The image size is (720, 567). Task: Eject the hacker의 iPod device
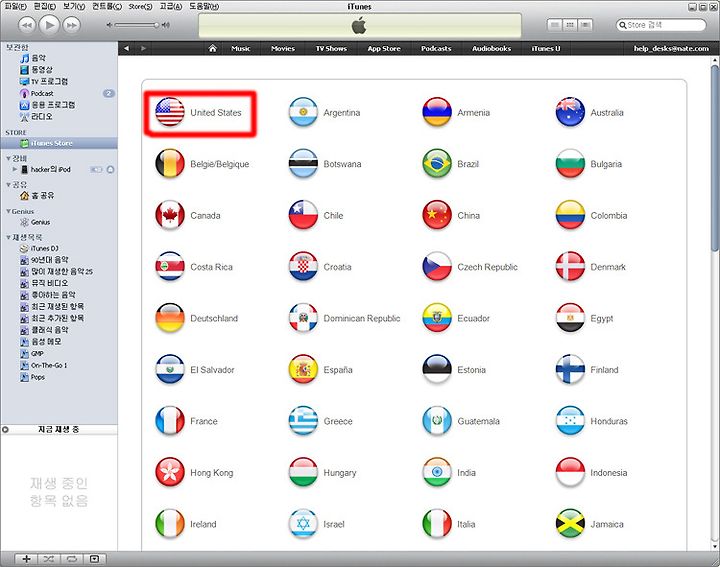coord(110,169)
